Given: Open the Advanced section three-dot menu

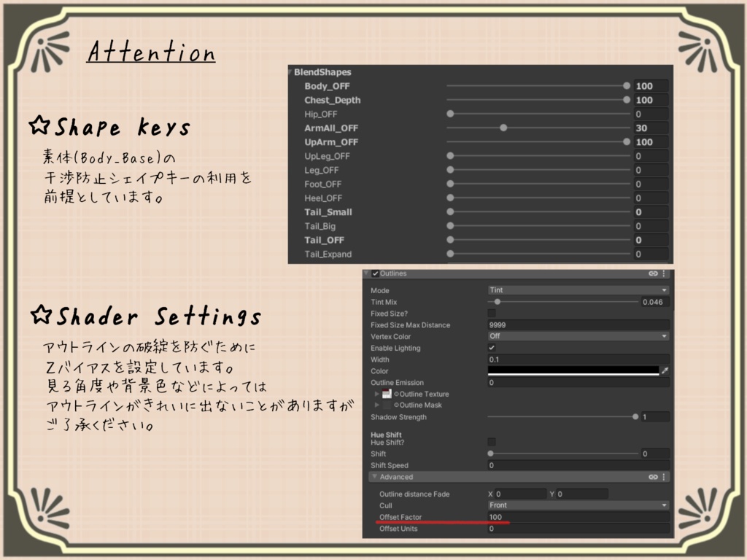Looking at the screenshot, I should click(664, 477).
